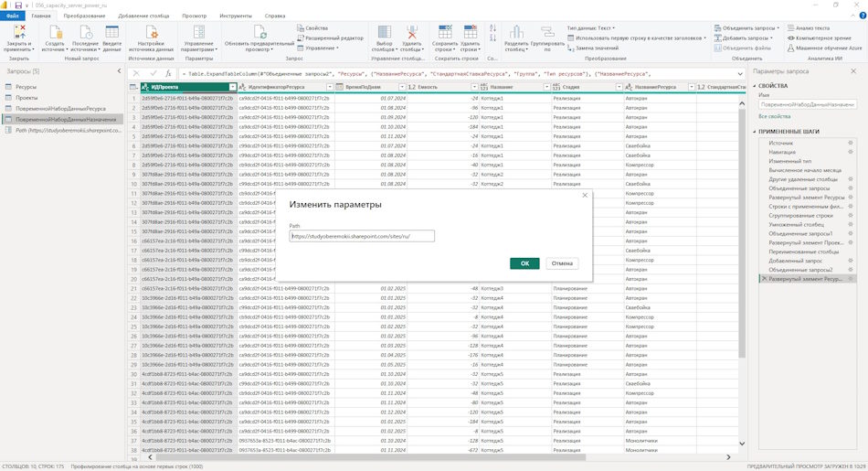The width and height of the screenshot is (868, 471).
Task: Click Анализ текста
Action: [x=809, y=27]
